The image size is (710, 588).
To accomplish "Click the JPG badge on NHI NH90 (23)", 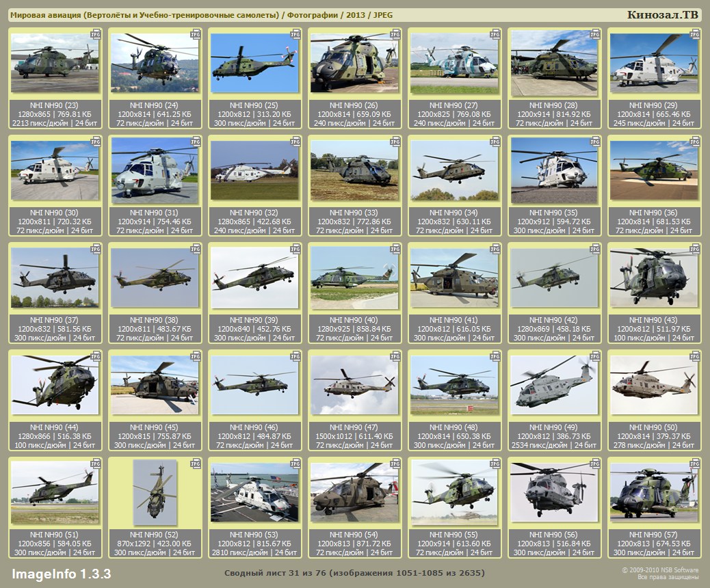I will coord(96,34).
